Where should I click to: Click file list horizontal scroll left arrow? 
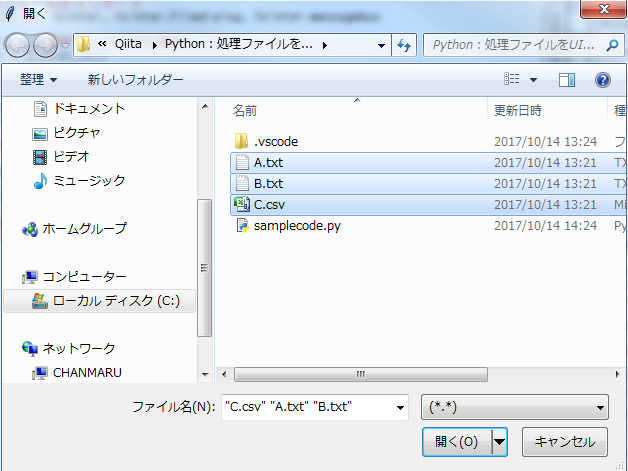224,375
